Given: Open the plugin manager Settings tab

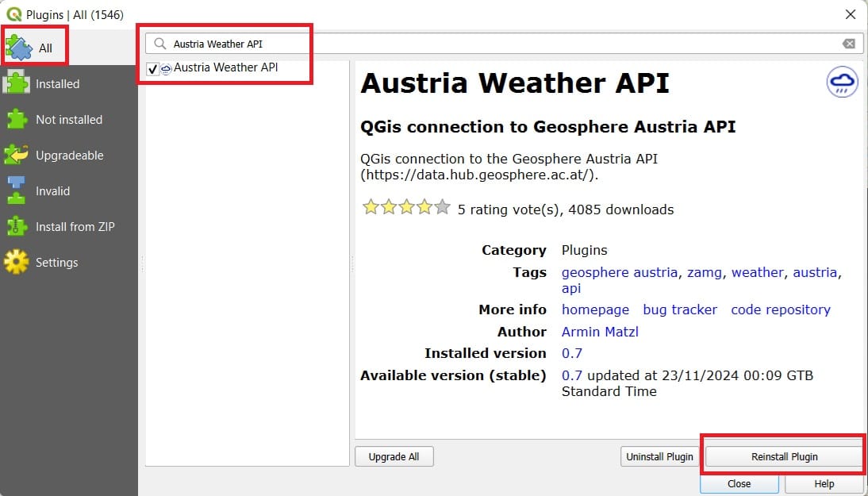Looking at the screenshot, I should (69, 262).
